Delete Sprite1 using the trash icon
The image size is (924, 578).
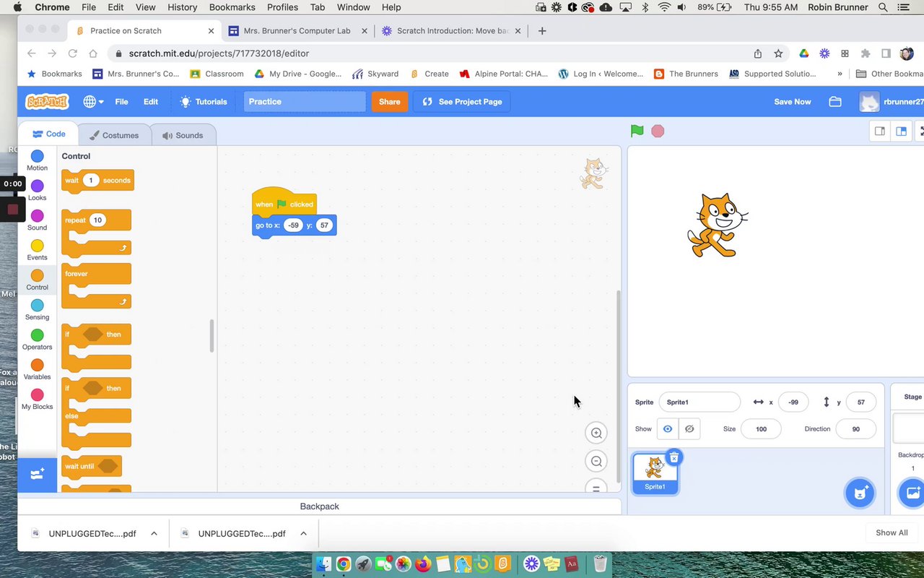(x=674, y=457)
